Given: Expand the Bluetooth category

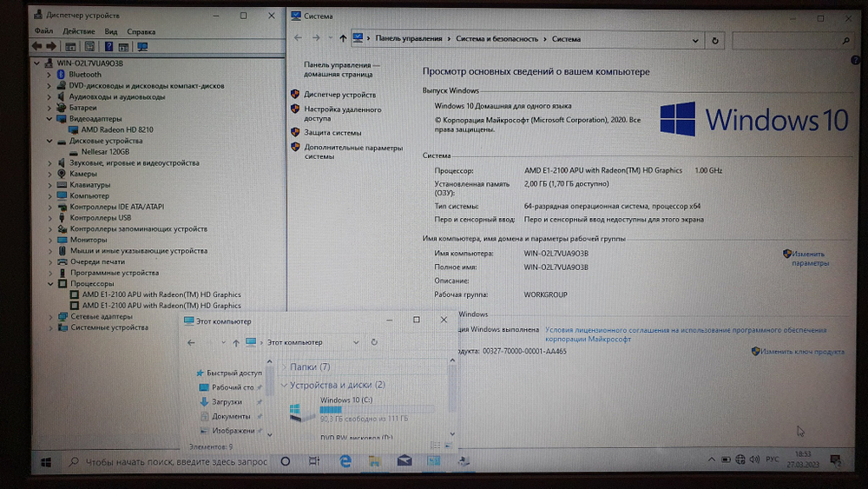Looking at the screenshot, I should (x=49, y=74).
